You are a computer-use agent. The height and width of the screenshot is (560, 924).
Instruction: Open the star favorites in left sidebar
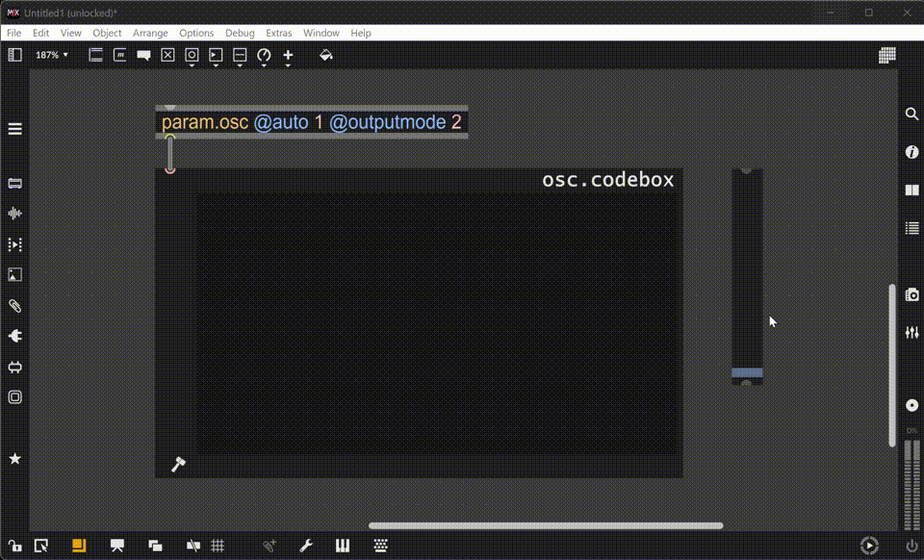14,459
